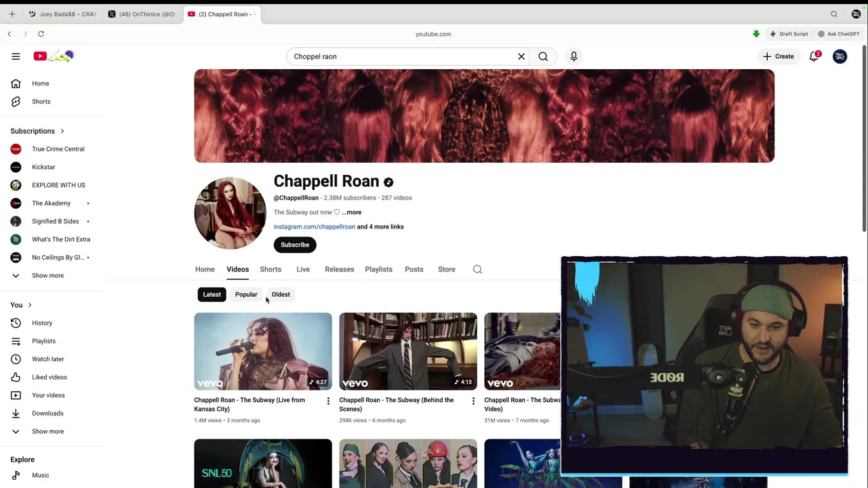Click the Subway Behind the Scenes thumbnail

tap(408, 351)
